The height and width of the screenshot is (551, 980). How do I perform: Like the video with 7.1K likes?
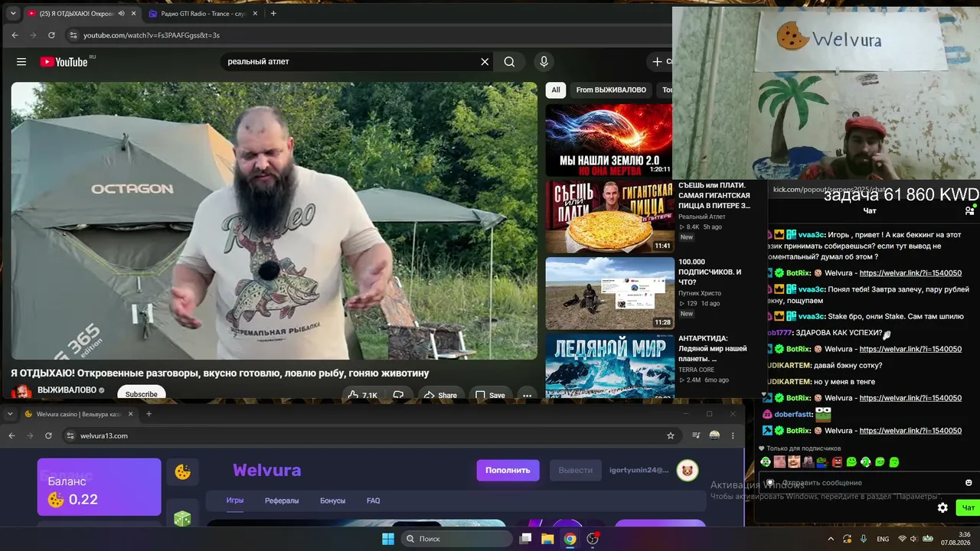(363, 395)
